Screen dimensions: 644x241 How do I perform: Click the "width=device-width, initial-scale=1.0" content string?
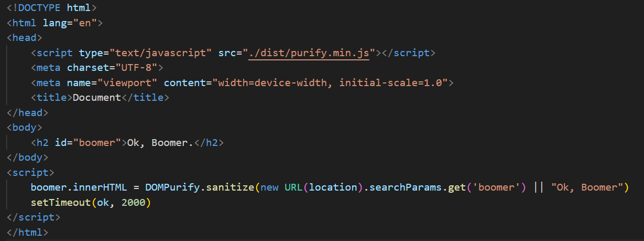[330, 83]
